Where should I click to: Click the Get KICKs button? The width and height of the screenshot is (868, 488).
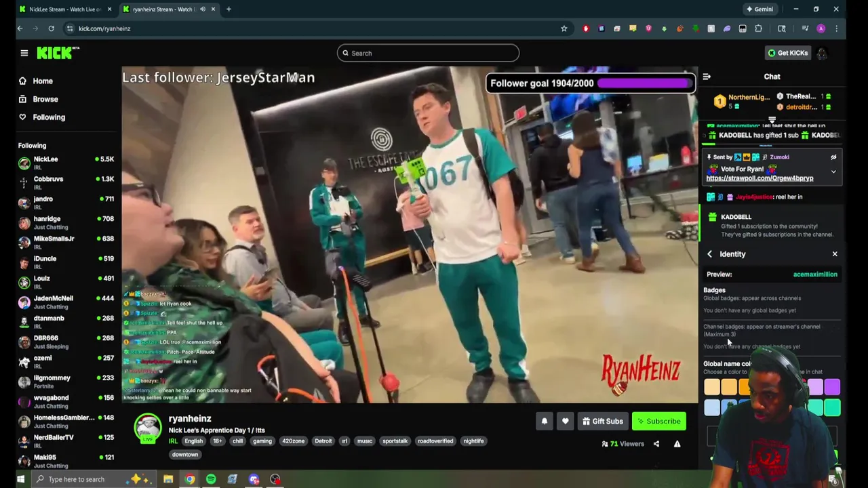point(787,53)
